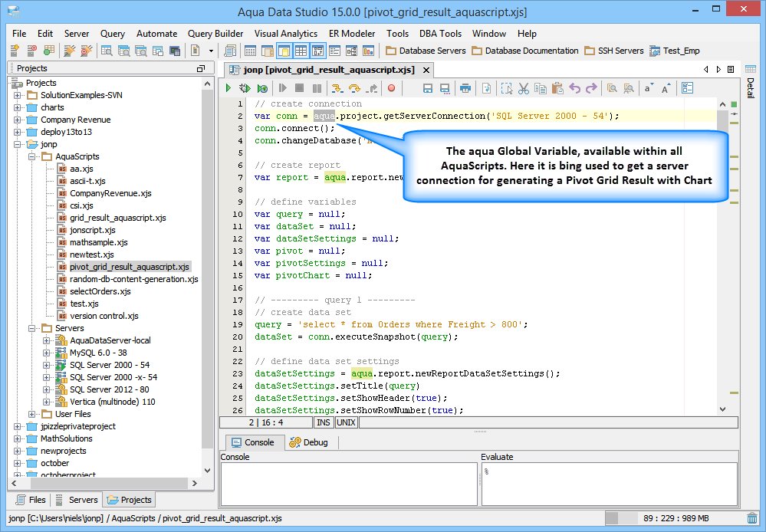The image size is (766, 532).
Task: Expand the SolutionExamples-SVN project node
Action: click(x=18, y=95)
